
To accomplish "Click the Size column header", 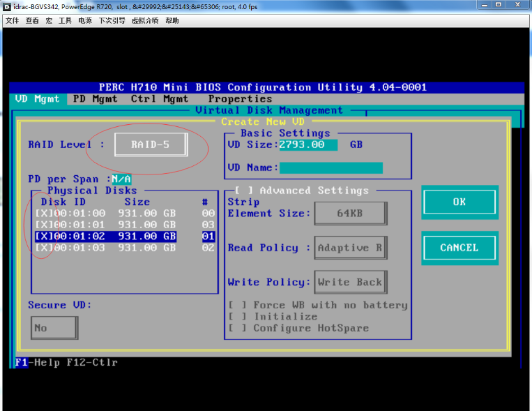I will point(137,202).
